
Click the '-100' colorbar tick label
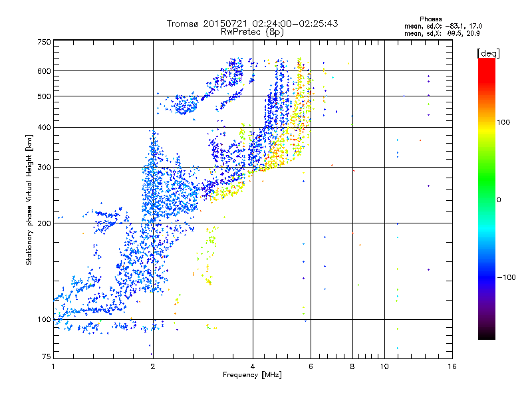tap(506, 277)
